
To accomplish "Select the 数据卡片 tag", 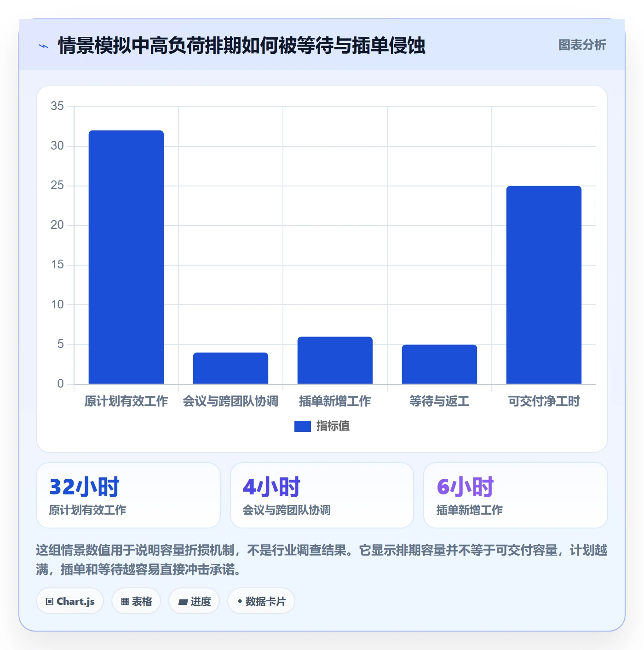I will tap(261, 601).
